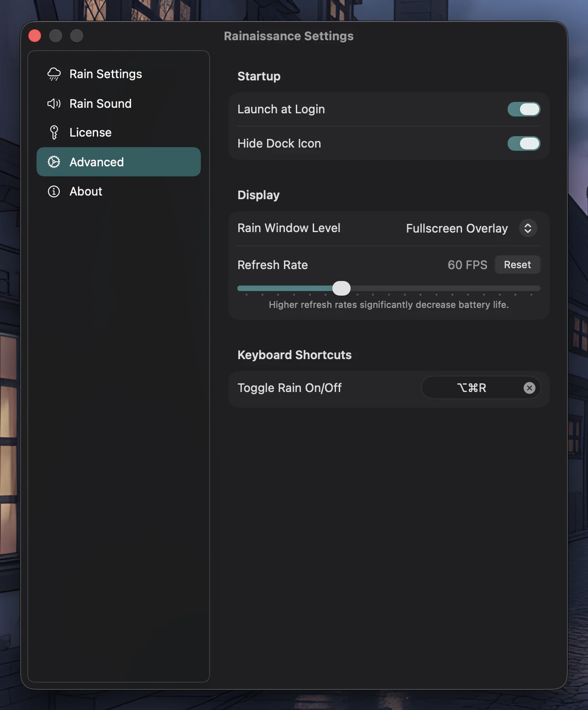
Task: Click the License key icon
Action: point(53,132)
